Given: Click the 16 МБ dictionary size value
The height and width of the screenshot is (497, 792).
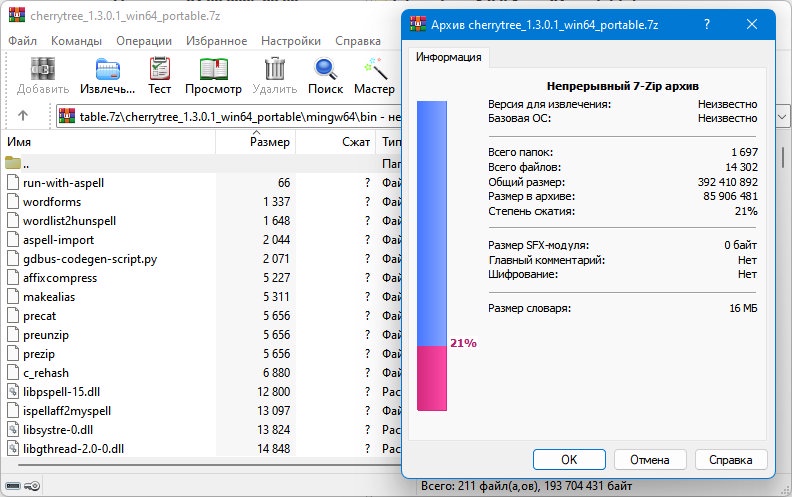Looking at the screenshot, I should (x=743, y=308).
